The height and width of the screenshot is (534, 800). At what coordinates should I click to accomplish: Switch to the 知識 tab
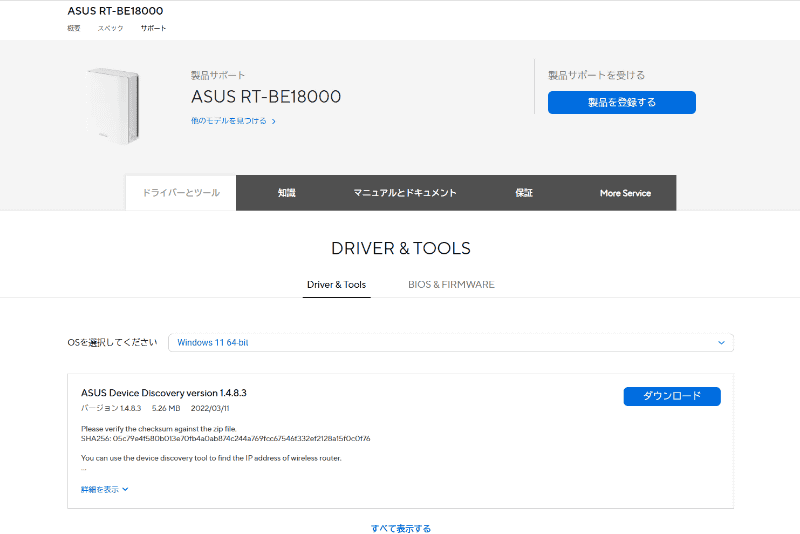pyautogui.click(x=287, y=193)
